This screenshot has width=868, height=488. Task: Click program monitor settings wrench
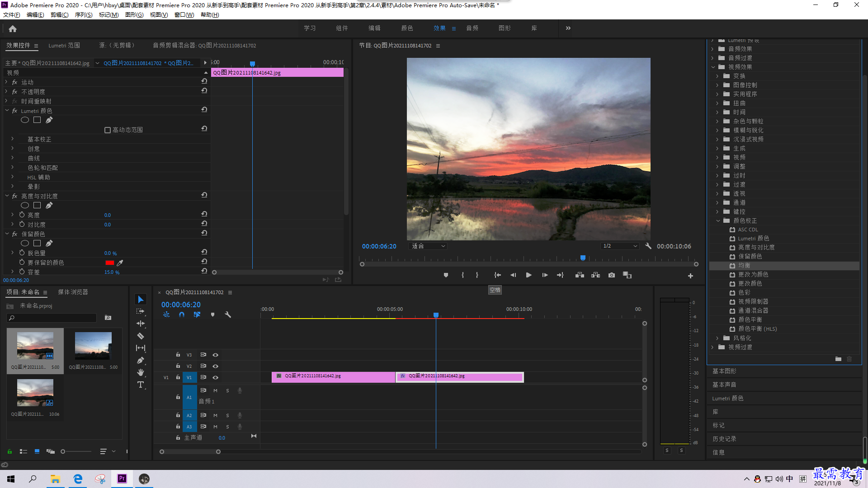(x=648, y=246)
